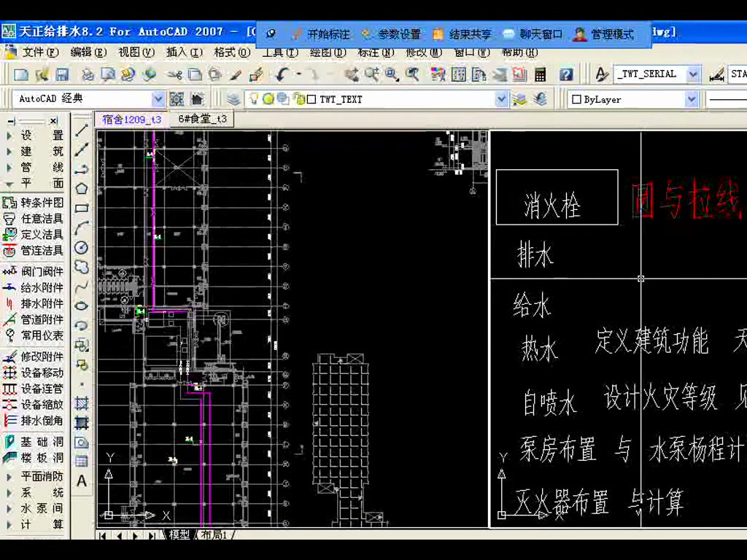This screenshot has width=747, height=560.
Task: Click the Workspace Settings gear icon
Action: (177, 99)
